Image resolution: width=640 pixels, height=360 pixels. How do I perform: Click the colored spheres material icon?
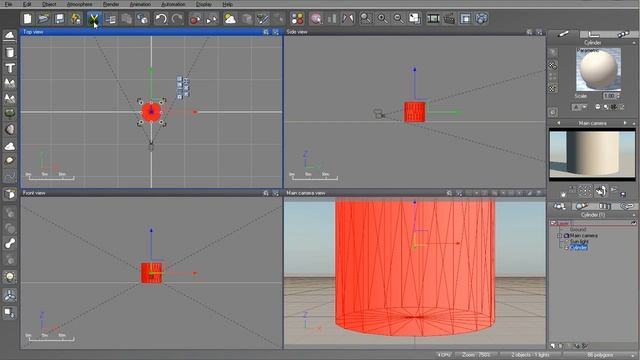point(297,19)
